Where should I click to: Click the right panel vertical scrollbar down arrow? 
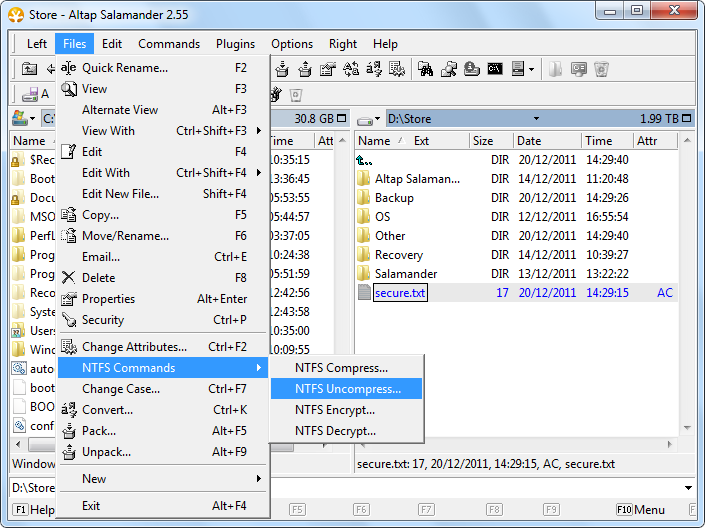pyautogui.click(x=687, y=428)
